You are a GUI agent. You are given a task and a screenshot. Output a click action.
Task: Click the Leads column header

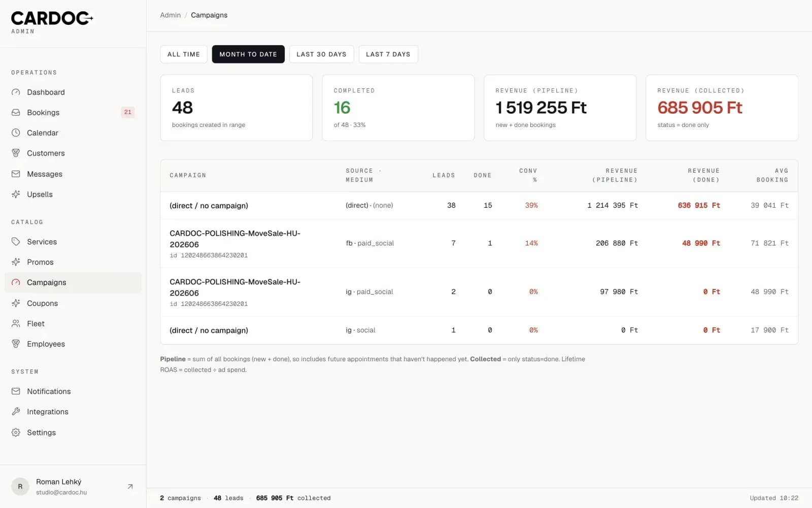(x=444, y=175)
